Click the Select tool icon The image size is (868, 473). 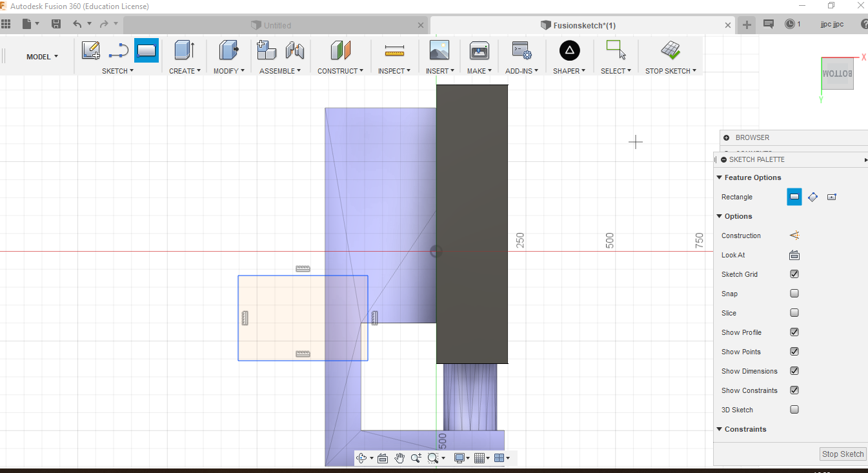pyautogui.click(x=616, y=50)
